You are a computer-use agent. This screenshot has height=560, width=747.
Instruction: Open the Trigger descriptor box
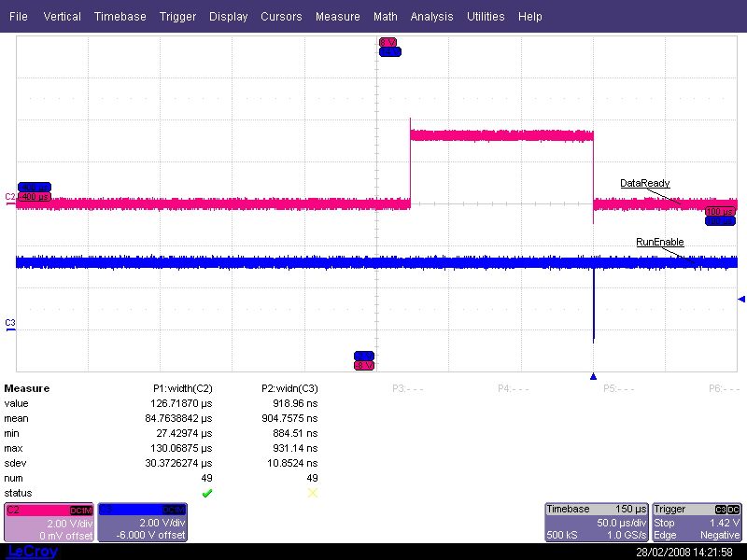(x=697, y=523)
